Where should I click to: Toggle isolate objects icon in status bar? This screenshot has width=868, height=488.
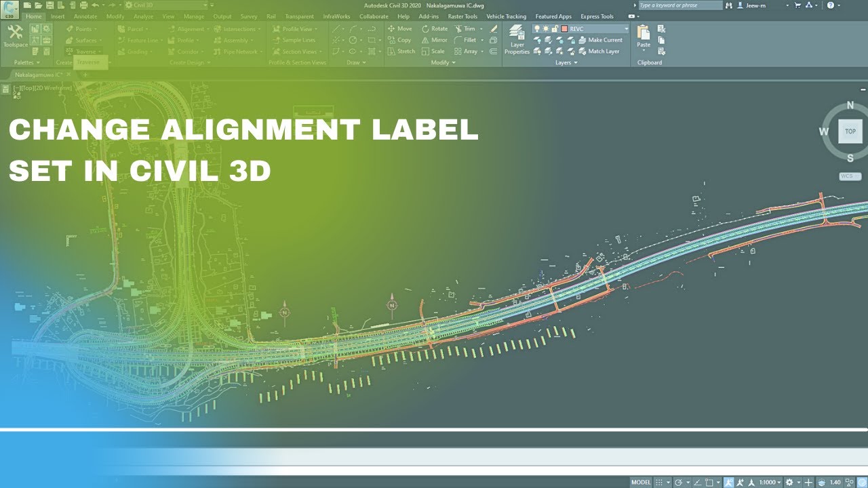pos(849,482)
